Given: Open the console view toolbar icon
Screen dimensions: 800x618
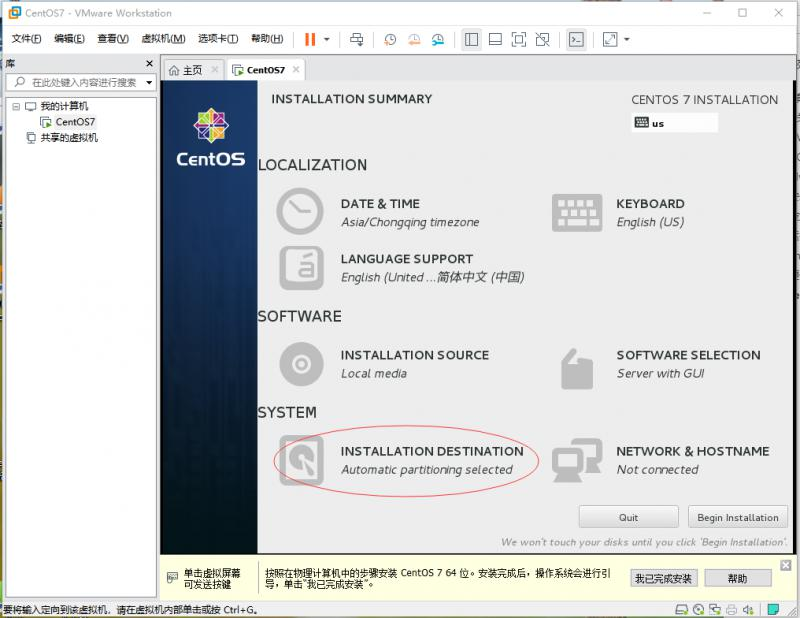Looking at the screenshot, I should pyautogui.click(x=577, y=39).
